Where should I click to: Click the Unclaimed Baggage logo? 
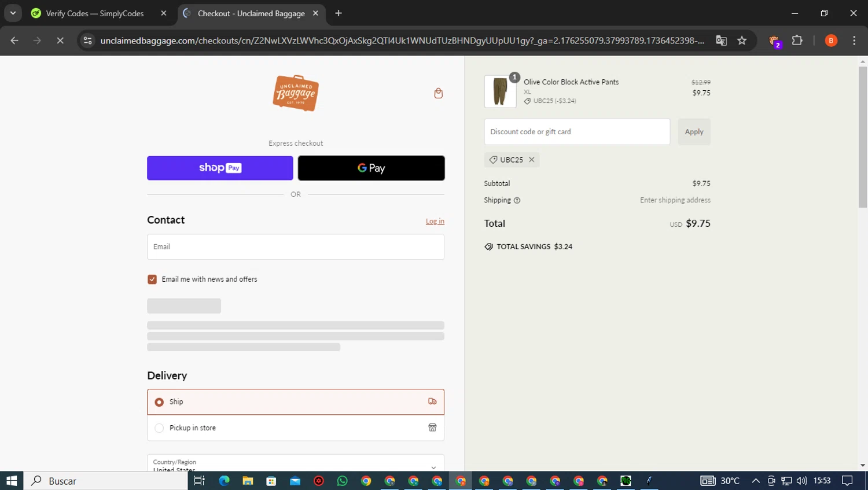point(296,93)
